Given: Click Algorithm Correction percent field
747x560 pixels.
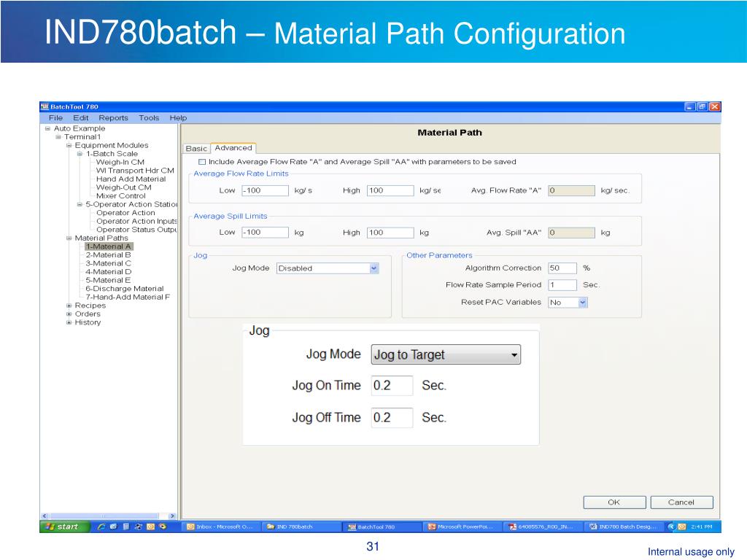Looking at the screenshot, I should click(x=562, y=268).
